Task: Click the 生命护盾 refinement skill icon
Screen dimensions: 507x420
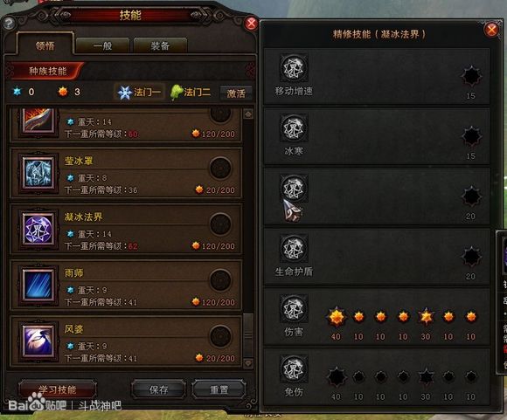Action: [x=294, y=249]
